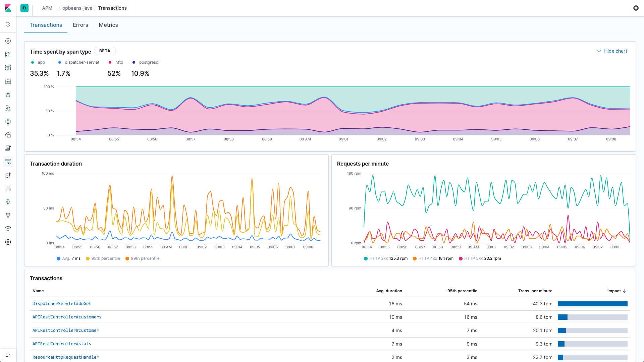
Task: Open the Dashboard icon in sidebar
Action: click(x=8, y=68)
